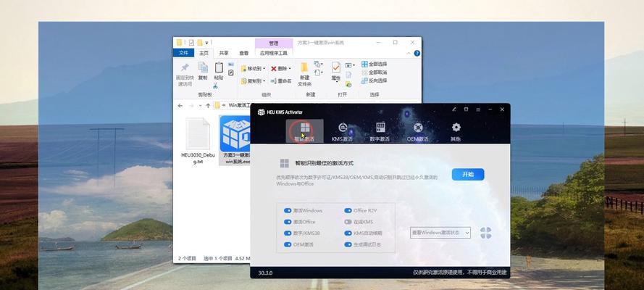Screen dimensions: 644x290
Task: Open the 智能激活 tab in HEU KMS Activator
Action: [x=304, y=131]
